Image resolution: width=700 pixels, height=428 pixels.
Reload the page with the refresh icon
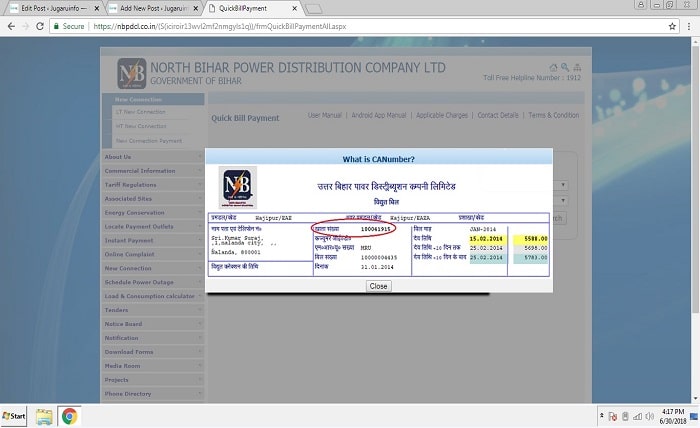(x=40, y=26)
